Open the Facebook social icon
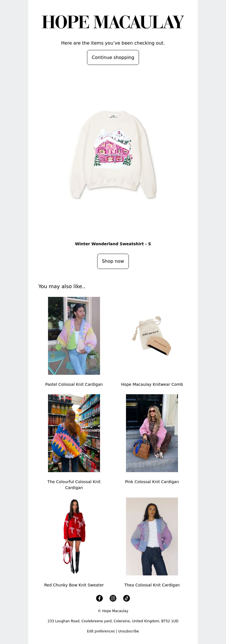Viewport: 226px width, 644px height. coord(99,598)
